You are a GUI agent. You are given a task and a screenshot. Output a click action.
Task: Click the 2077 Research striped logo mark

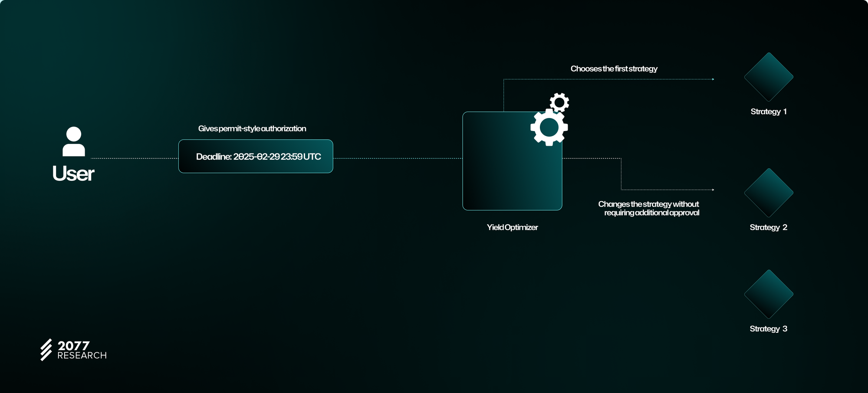(46, 350)
